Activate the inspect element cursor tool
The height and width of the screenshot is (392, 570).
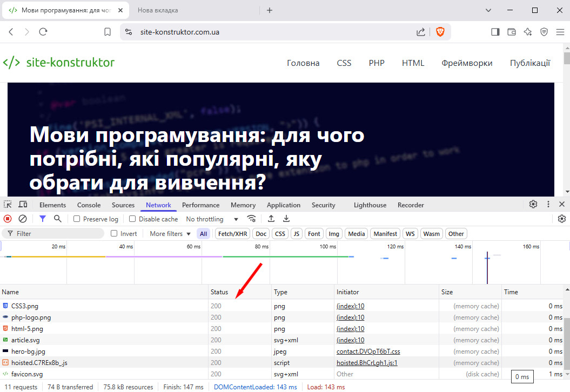(x=8, y=205)
